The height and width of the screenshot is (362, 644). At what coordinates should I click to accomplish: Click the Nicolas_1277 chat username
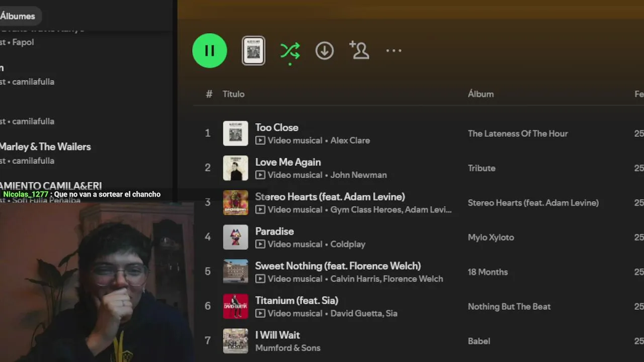[26, 195]
